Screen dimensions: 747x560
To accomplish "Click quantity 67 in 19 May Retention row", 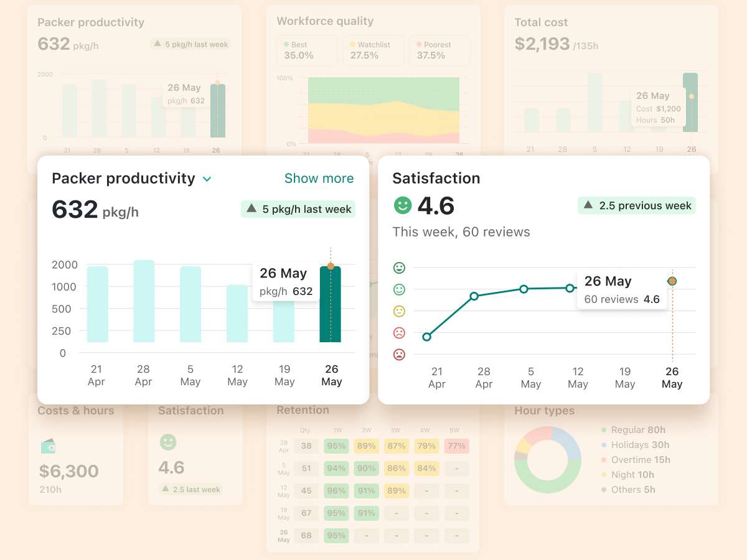I will [306, 513].
